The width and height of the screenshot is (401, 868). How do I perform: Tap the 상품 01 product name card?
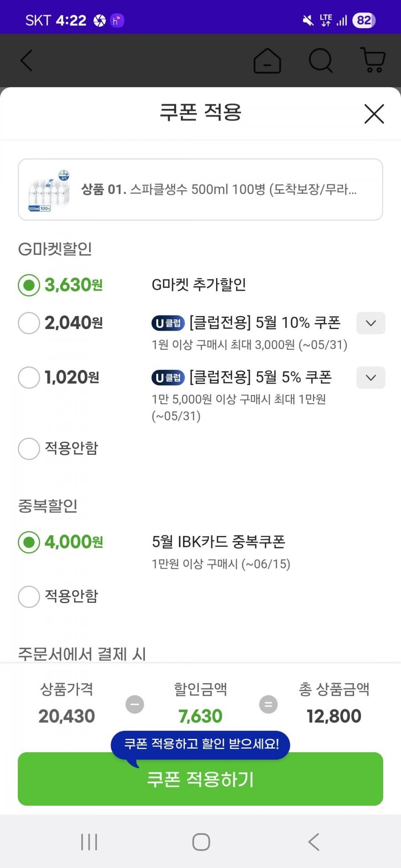pos(200,190)
